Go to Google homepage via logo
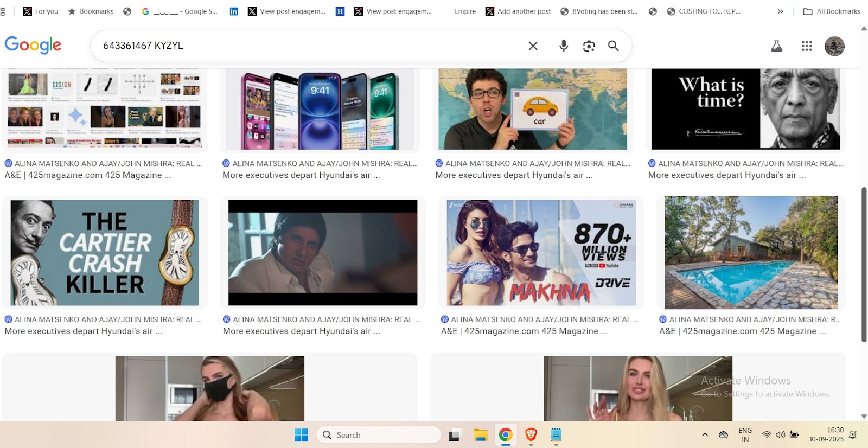The height and width of the screenshot is (448, 868). pos(33,45)
